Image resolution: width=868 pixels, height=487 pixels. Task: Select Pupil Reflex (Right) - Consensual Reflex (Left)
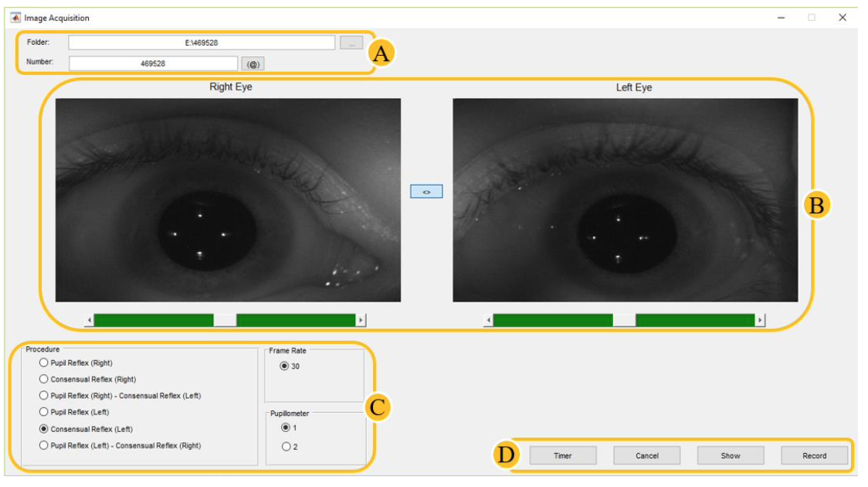pyautogui.click(x=44, y=396)
